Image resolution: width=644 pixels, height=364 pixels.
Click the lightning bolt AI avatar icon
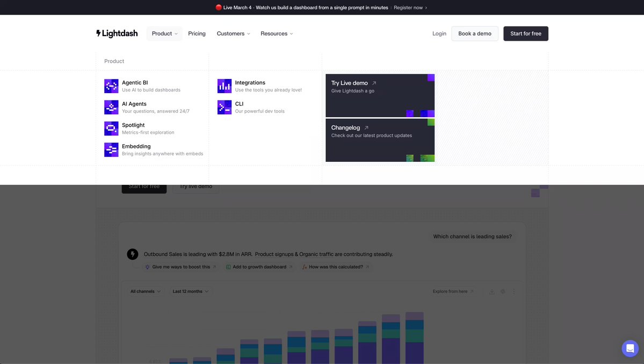click(x=133, y=254)
